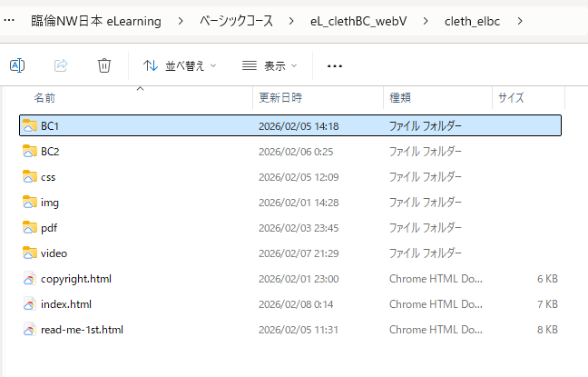
Task: Select the BC1 folder icon
Action: [30, 125]
